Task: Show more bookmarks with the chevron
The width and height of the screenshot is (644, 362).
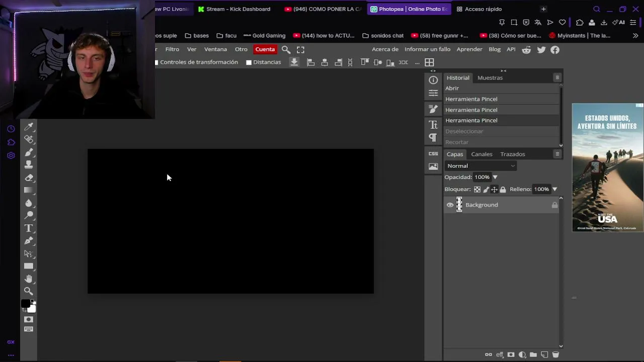Action: click(635, 36)
